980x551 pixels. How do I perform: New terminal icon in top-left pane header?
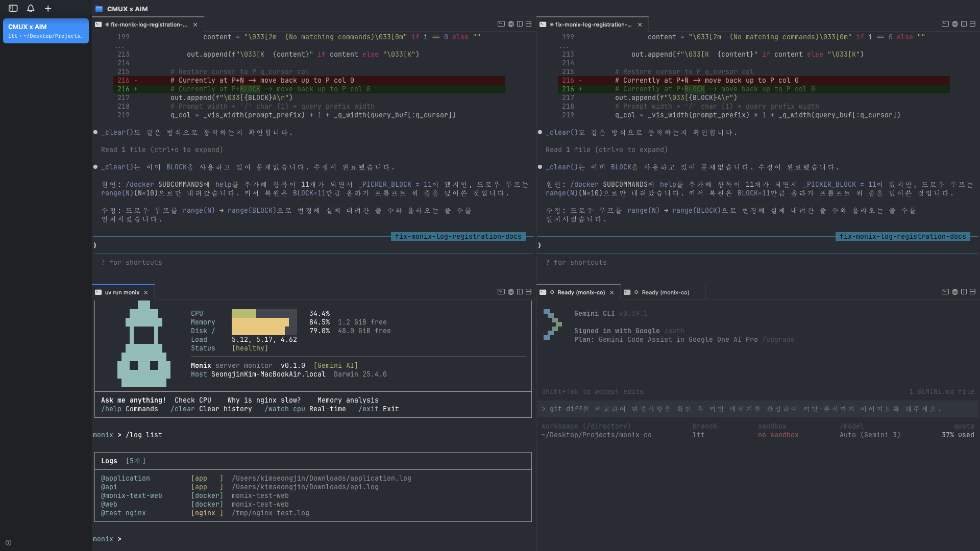pos(501,24)
